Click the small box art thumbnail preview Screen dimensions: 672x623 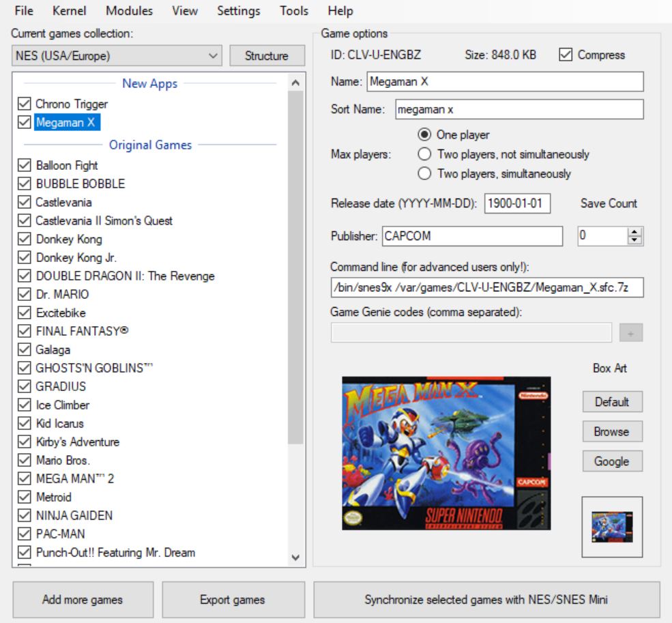click(612, 527)
